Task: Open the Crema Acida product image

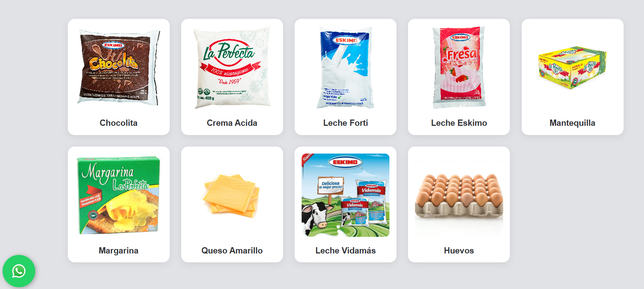Action: click(x=232, y=67)
